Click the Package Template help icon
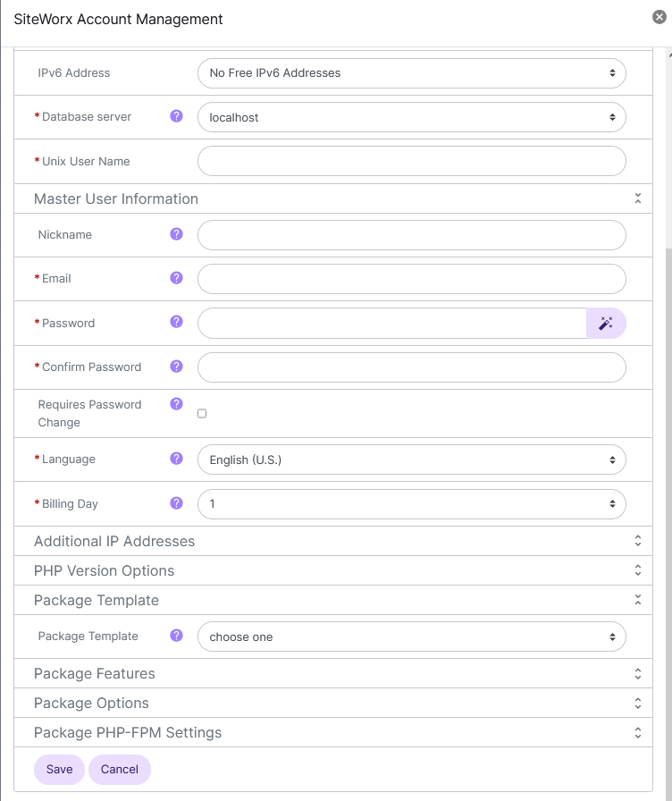The height and width of the screenshot is (801, 672). pyautogui.click(x=176, y=636)
